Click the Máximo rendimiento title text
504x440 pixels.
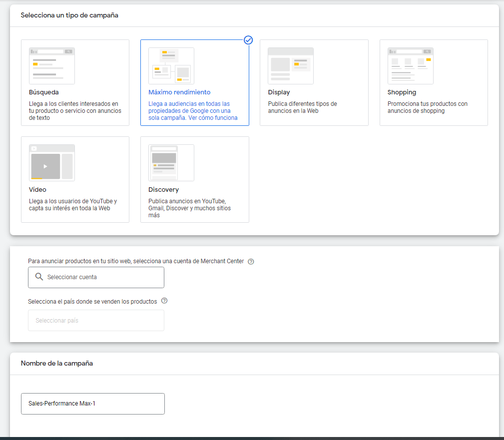[x=179, y=92]
